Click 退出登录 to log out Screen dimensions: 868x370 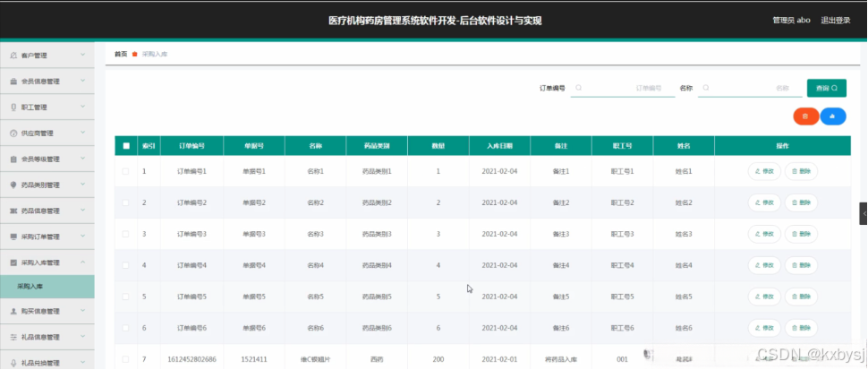click(836, 21)
